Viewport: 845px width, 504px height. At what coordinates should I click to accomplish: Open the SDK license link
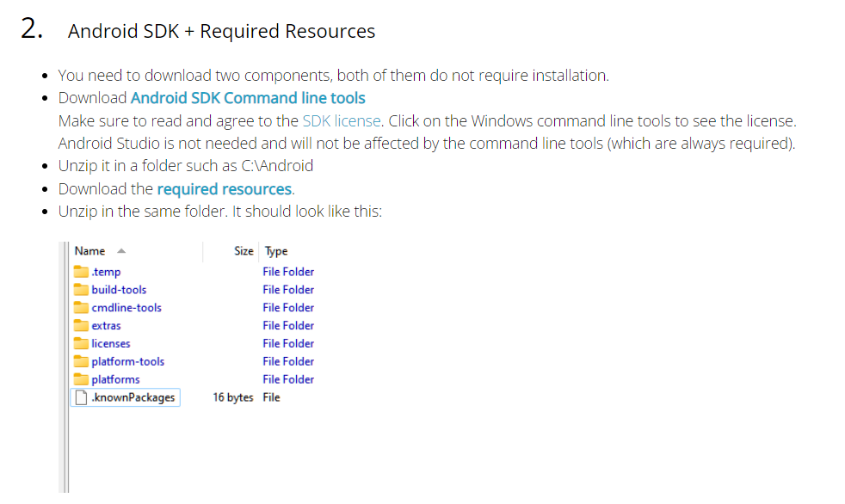(342, 120)
